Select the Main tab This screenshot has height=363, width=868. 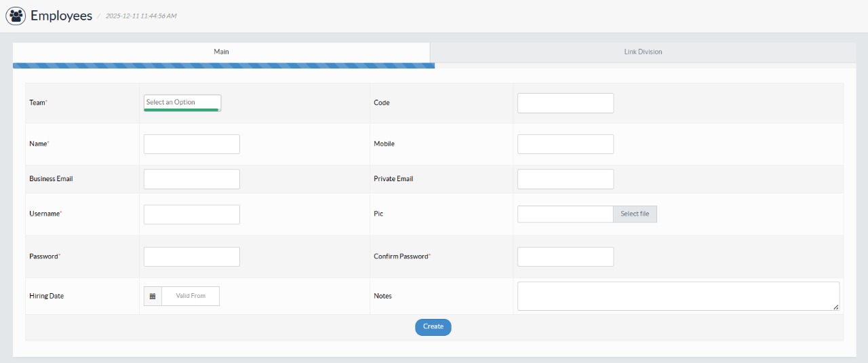pyautogui.click(x=221, y=52)
